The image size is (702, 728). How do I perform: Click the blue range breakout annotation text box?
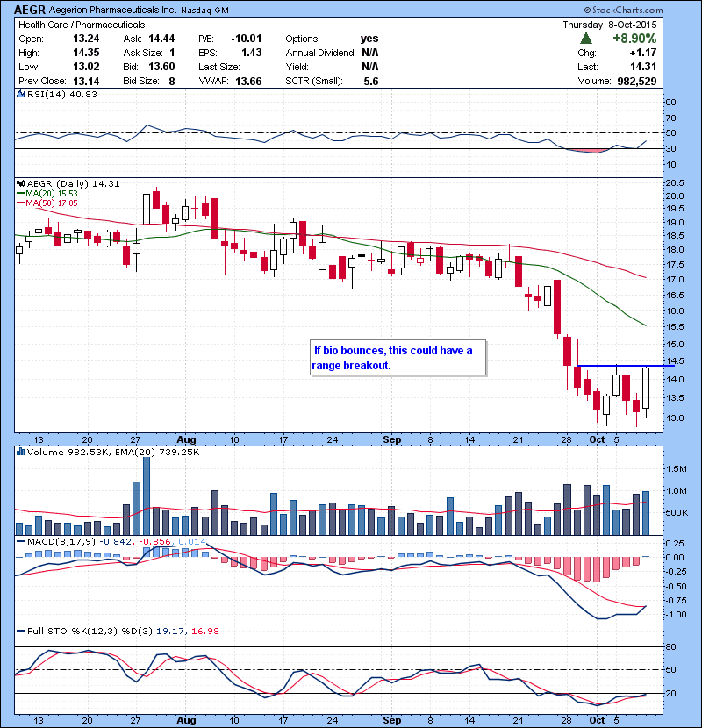(x=398, y=358)
